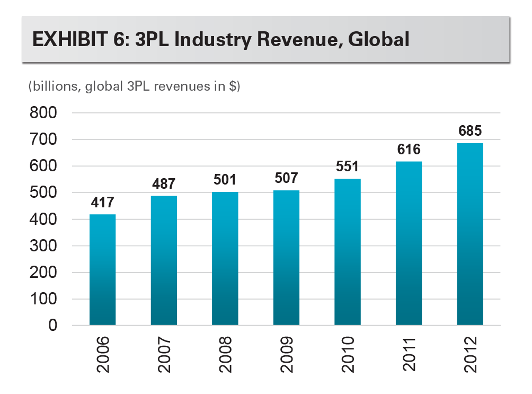Click the 487 value label
Image resolution: width=532 pixels, height=394 pixels.
pyautogui.click(x=164, y=183)
